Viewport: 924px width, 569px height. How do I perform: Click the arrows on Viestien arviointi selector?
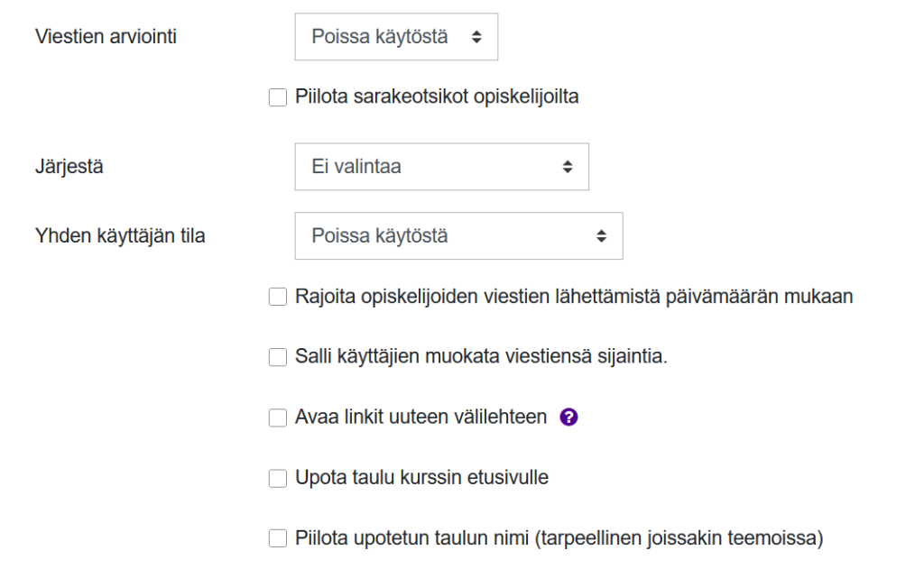pos(476,37)
